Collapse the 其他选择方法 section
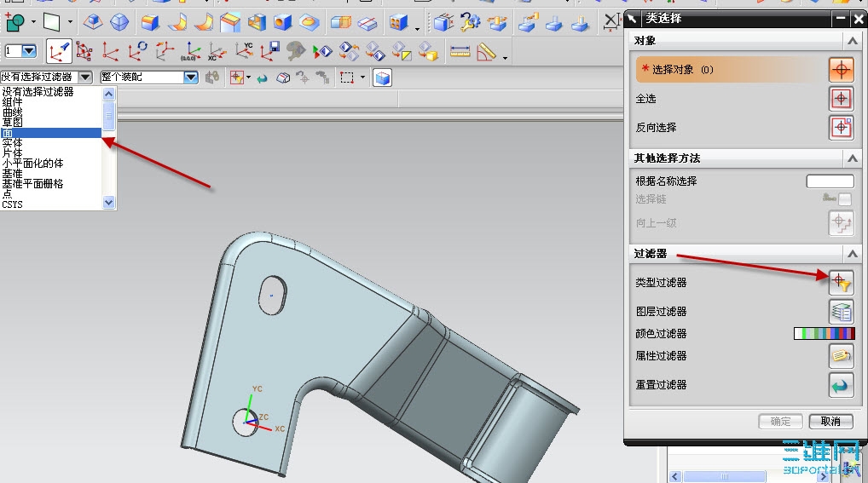 853,158
